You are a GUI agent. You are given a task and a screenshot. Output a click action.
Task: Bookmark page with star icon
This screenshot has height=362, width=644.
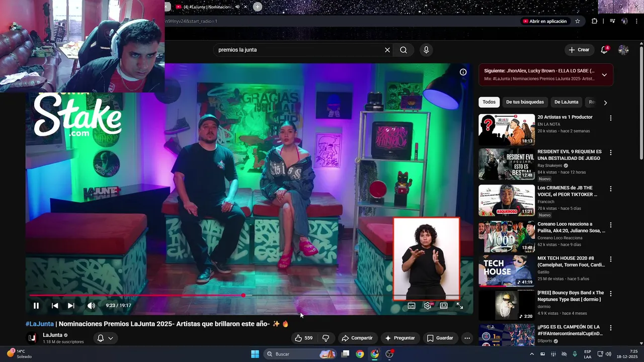[578, 21]
